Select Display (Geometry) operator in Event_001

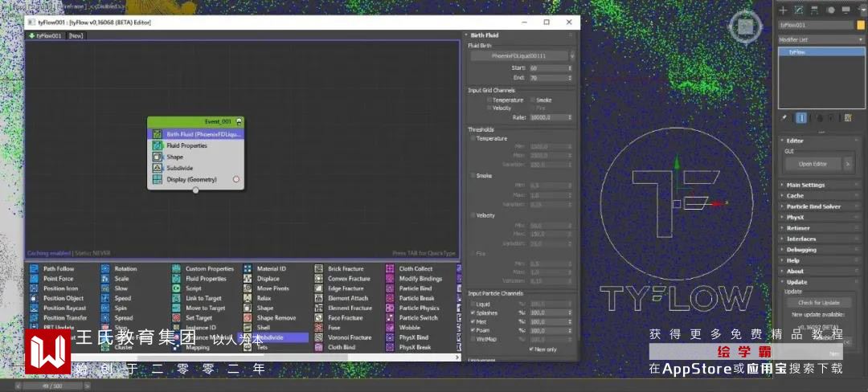(195, 180)
